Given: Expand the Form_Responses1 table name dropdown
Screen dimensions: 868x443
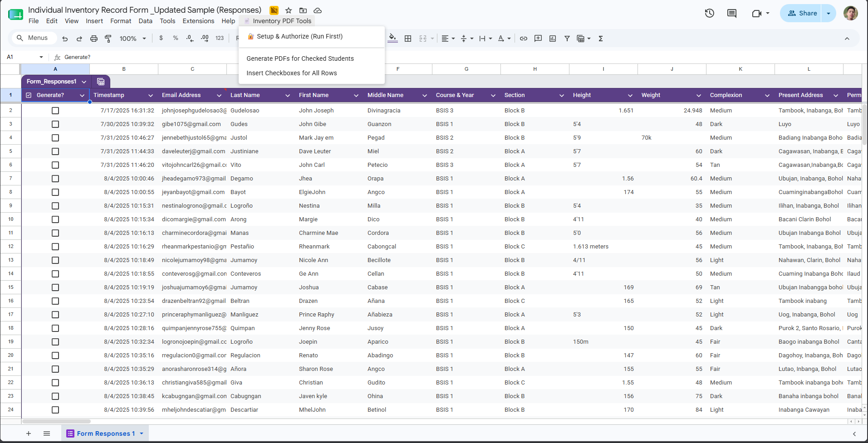Looking at the screenshot, I should tap(84, 82).
